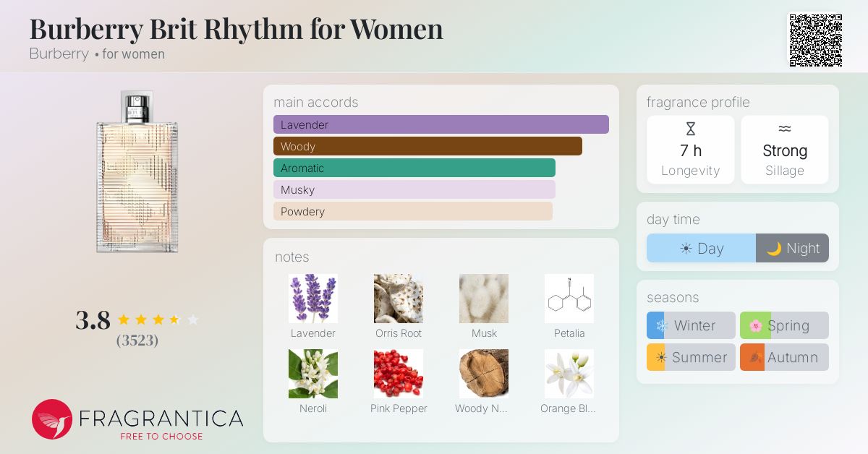The image size is (868, 454).
Task: Click the Orris Root note image
Action: [399, 299]
